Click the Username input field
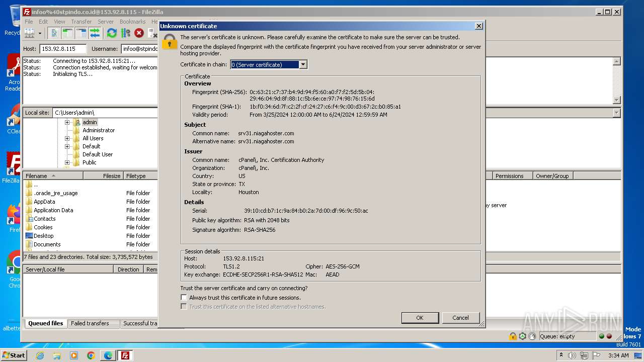The height and width of the screenshot is (362, 644). [139, 49]
